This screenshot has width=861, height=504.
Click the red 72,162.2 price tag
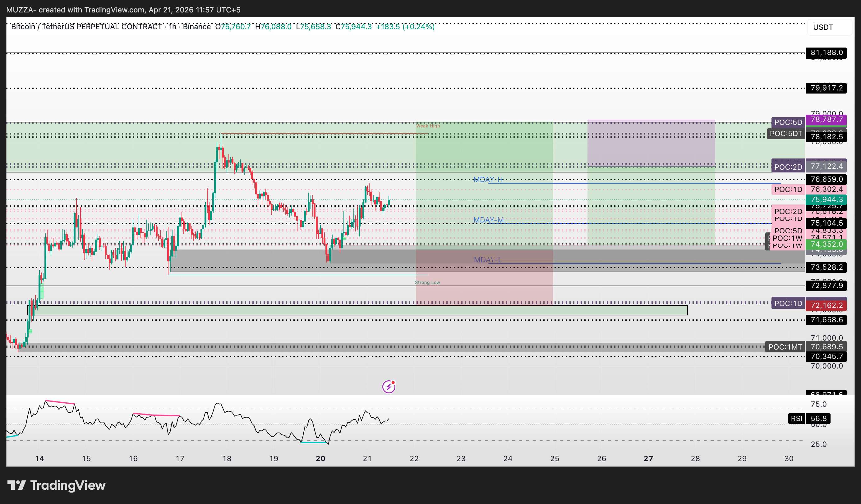826,305
